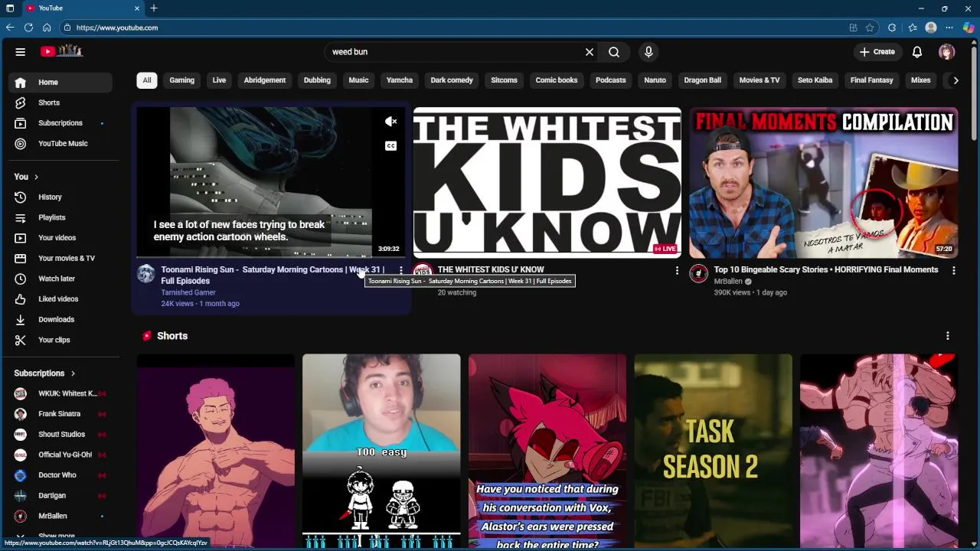The image size is (980, 551).
Task: Open Your clips
Action: [60, 340]
